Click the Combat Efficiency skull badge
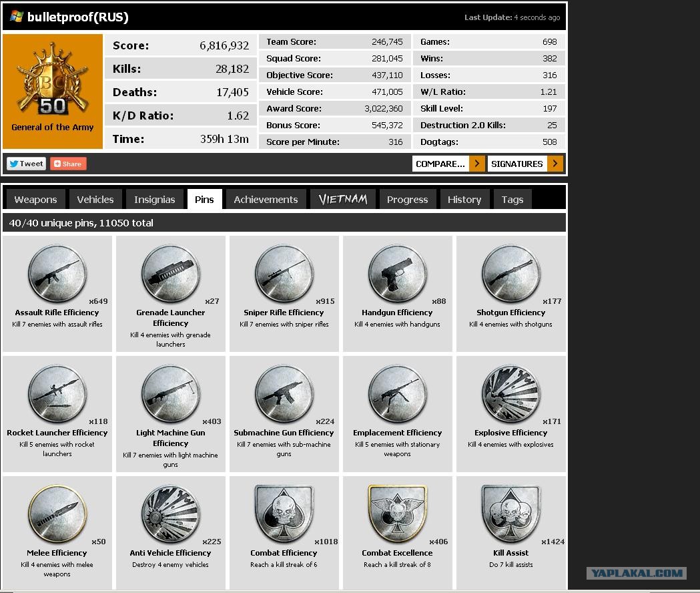Viewport: 700px width, 593px height. [284, 514]
